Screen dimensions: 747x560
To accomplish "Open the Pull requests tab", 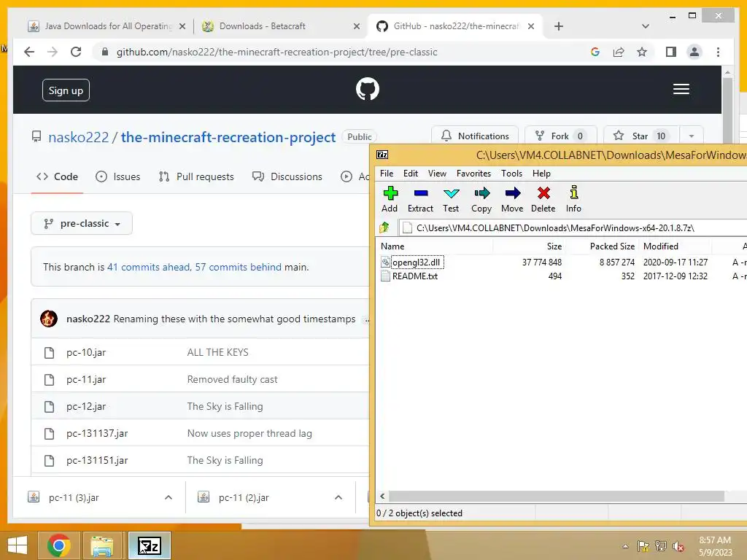I will tap(196, 176).
